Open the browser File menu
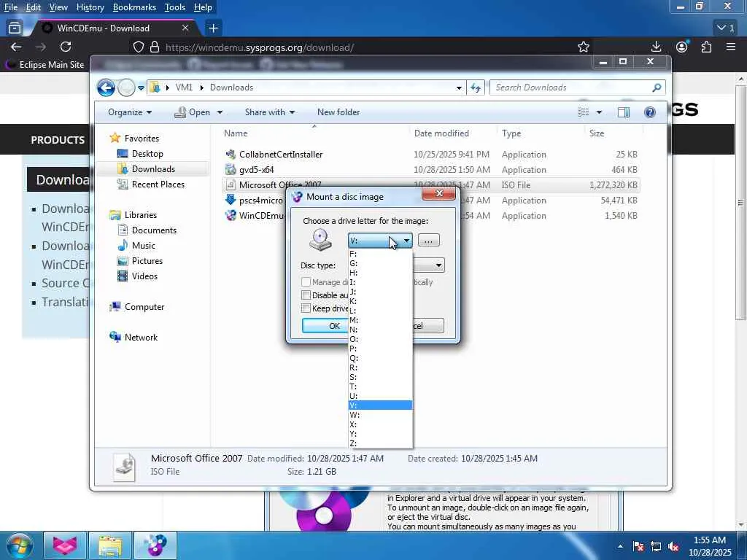This screenshot has height=560, width=747. point(10,7)
